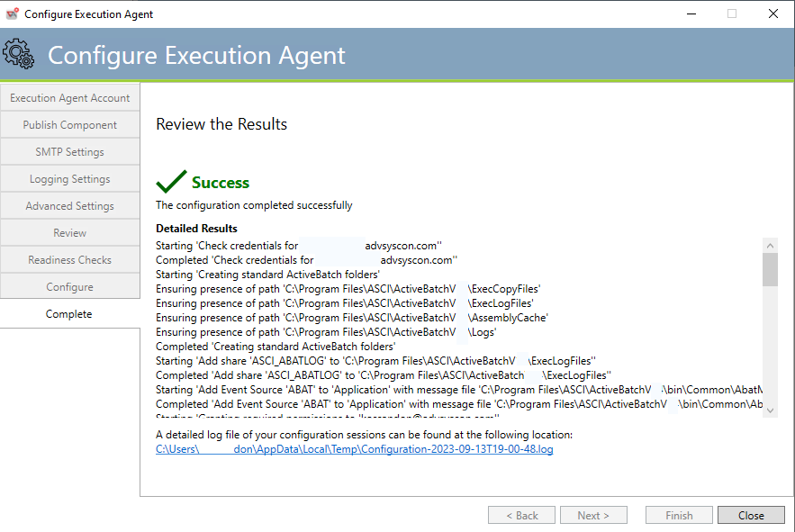Screen dimensions: 795x532
Task: Click the gear icon in the header banner
Action: (x=18, y=54)
